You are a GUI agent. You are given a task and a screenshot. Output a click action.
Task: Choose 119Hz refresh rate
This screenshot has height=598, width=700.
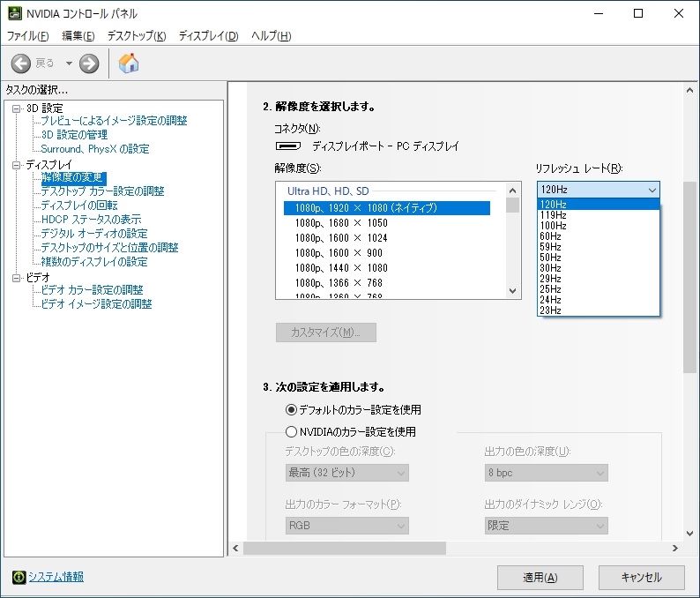pos(599,215)
